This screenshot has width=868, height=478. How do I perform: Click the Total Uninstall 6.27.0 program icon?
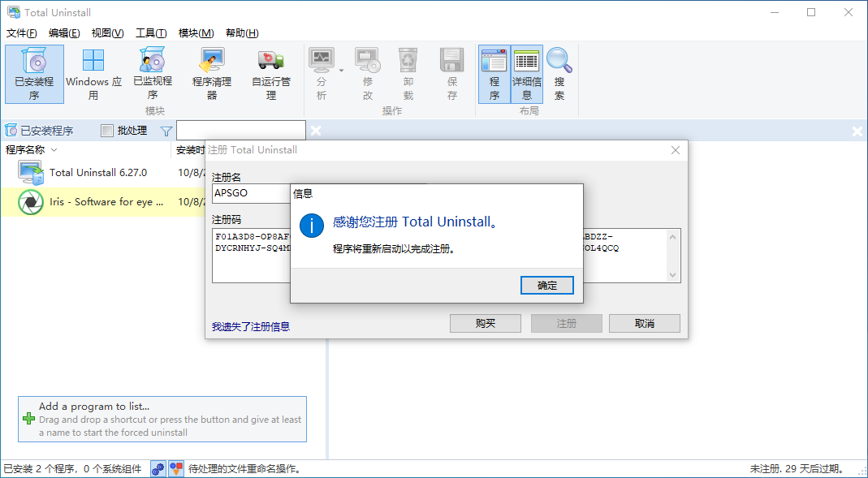31,173
